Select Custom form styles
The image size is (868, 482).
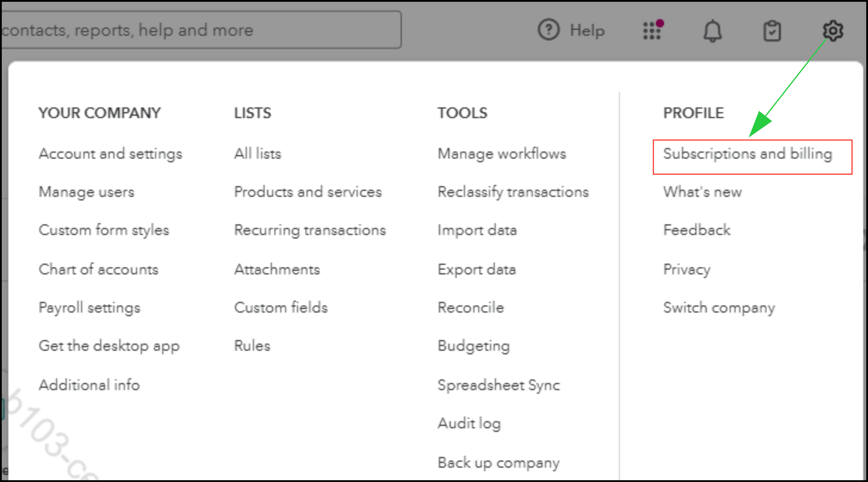click(x=104, y=230)
